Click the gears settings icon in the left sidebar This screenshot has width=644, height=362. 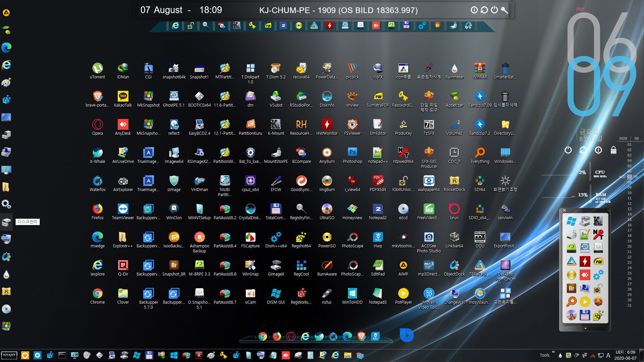pyautogui.click(x=6, y=204)
